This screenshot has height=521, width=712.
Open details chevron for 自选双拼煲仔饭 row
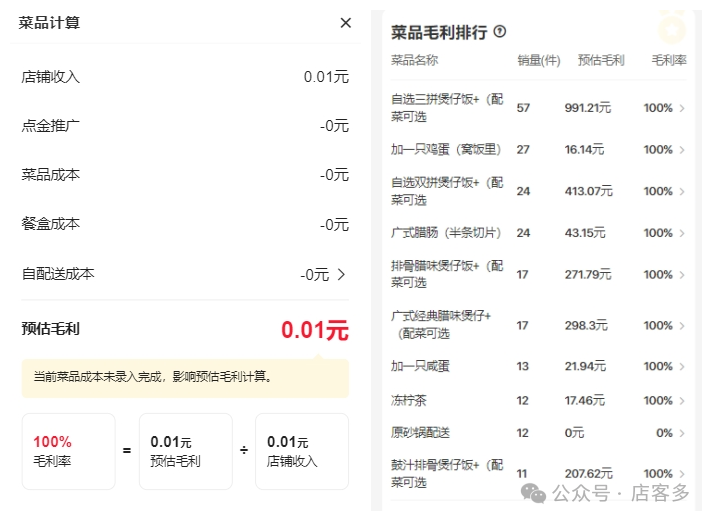(682, 192)
